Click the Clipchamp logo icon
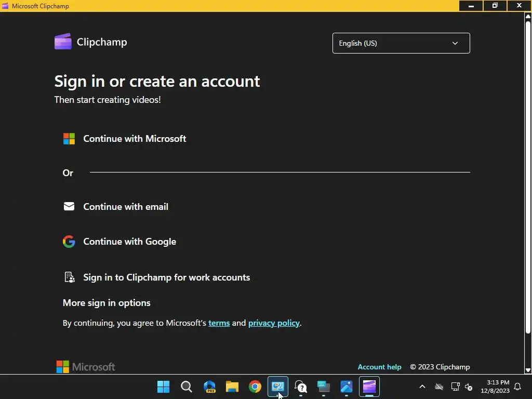 pyautogui.click(x=63, y=42)
